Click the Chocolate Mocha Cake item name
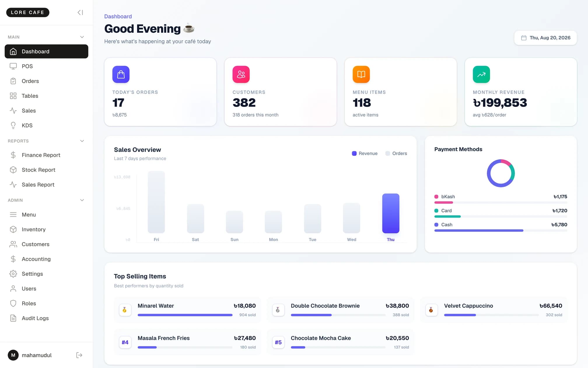Screen dimensions: 588x368 tap(321, 338)
